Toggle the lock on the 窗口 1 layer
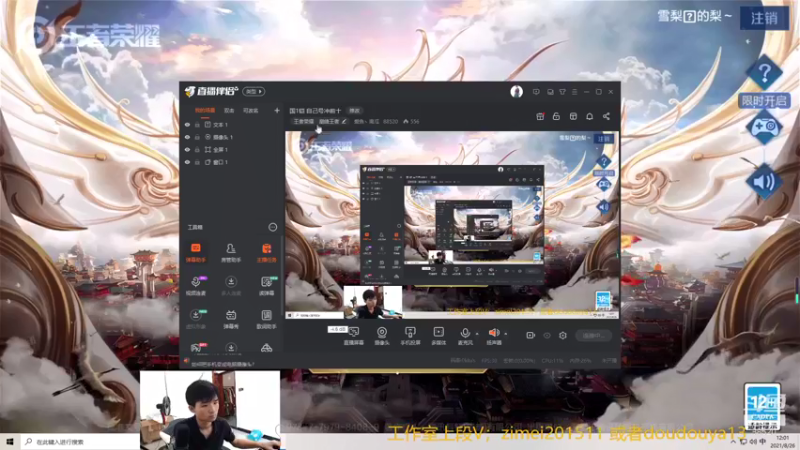This screenshot has height=450, width=800. point(197,162)
